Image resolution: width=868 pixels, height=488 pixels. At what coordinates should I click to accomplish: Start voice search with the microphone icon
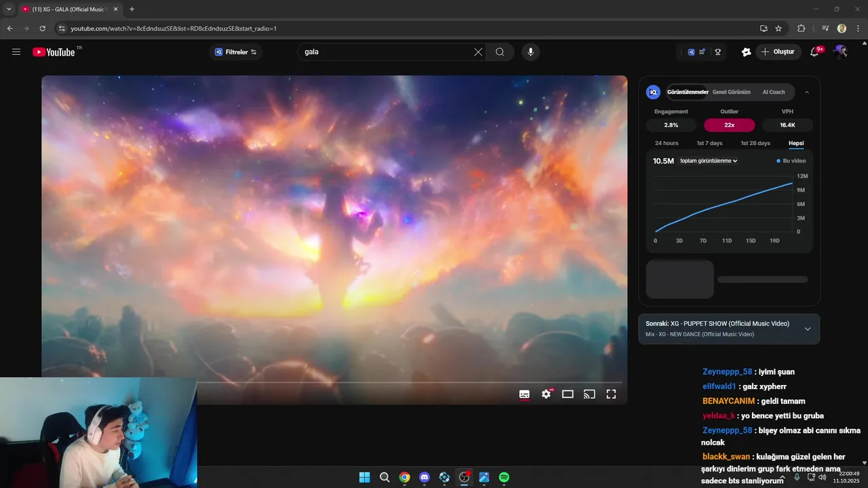[x=530, y=52]
